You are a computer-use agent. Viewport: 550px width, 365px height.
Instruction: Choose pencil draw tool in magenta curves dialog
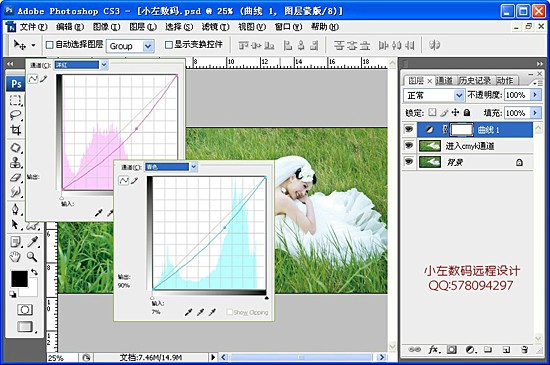click(x=43, y=79)
